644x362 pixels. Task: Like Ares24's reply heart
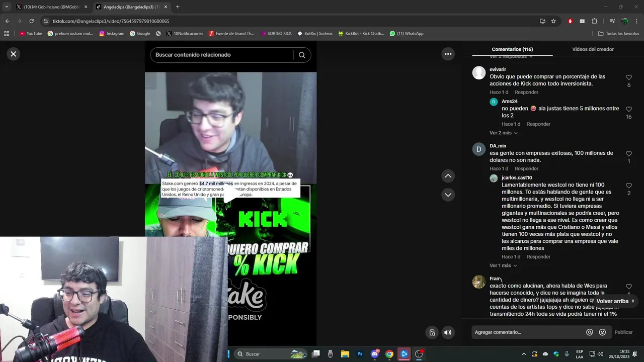click(x=629, y=109)
